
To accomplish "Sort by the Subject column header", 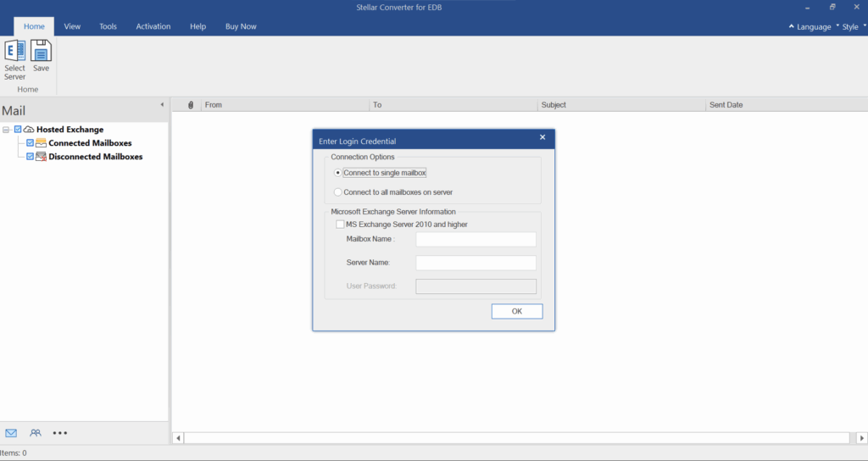I will (621, 104).
